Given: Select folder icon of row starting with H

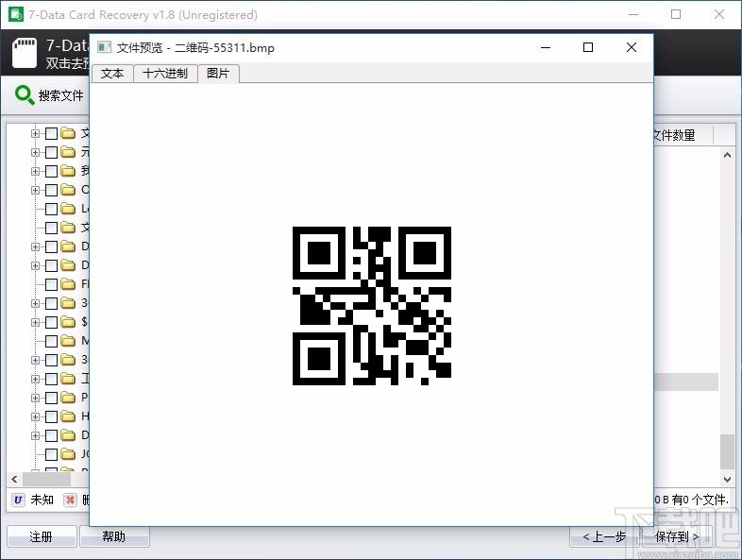Looking at the screenshot, I should coord(68,416).
